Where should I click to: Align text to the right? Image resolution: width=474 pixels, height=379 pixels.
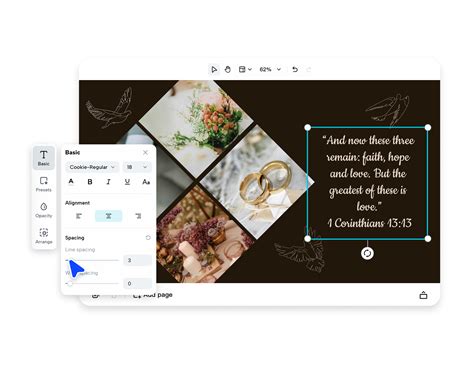click(138, 216)
